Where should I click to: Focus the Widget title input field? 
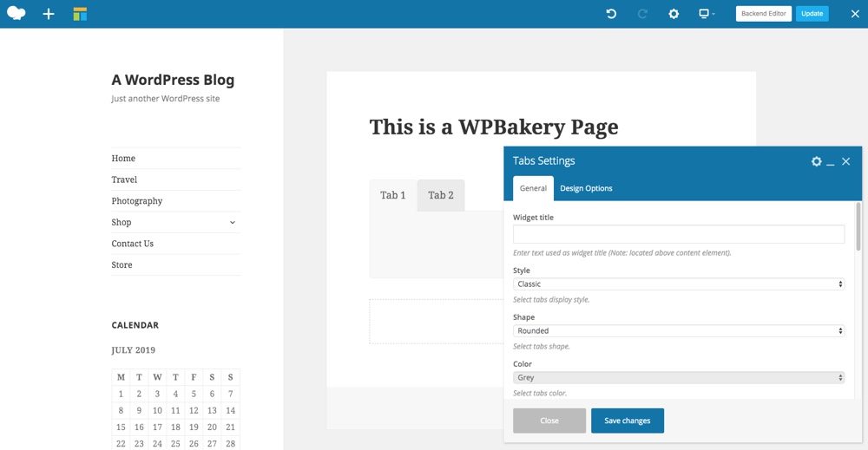coord(679,234)
